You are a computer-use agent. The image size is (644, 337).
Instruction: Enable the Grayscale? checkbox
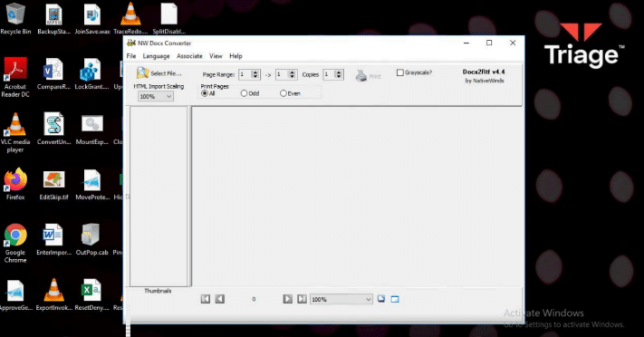pyautogui.click(x=400, y=72)
